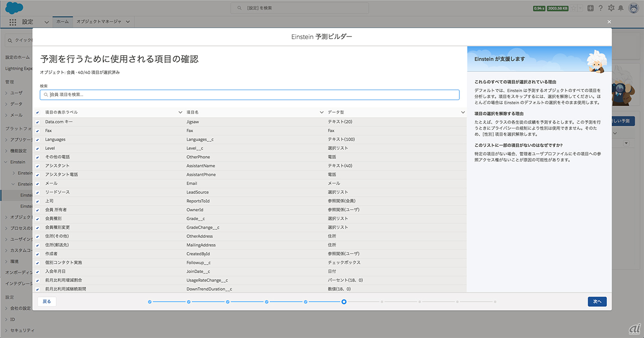Toggle the select-all checkbox in table header
The height and width of the screenshot is (338, 644).
click(x=38, y=112)
